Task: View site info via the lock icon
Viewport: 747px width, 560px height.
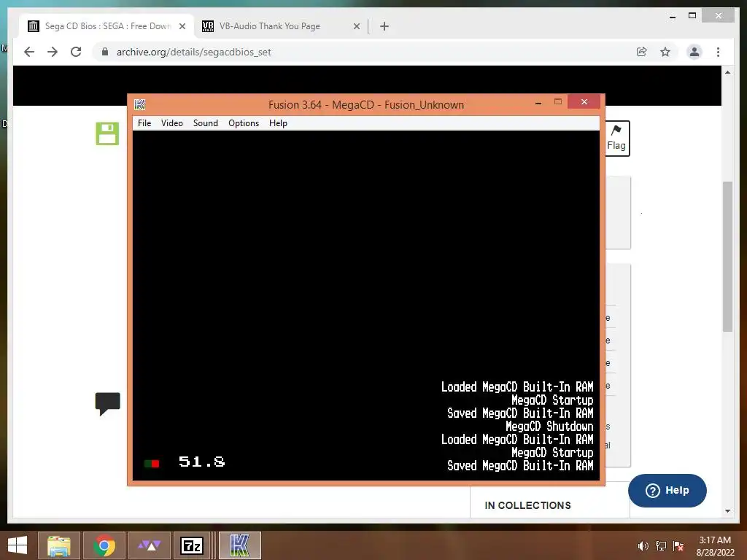Action: point(105,52)
